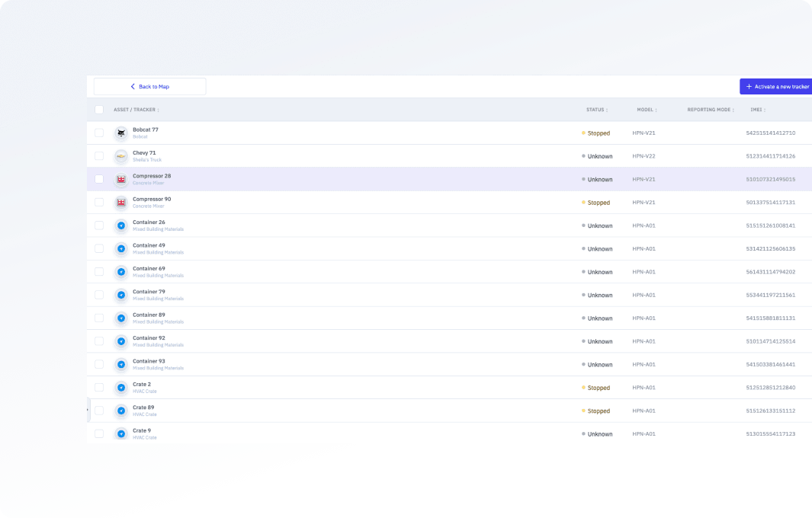This screenshot has width=812, height=518.
Task: Click IMEI 513015554117123
Action: pyautogui.click(x=771, y=433)
